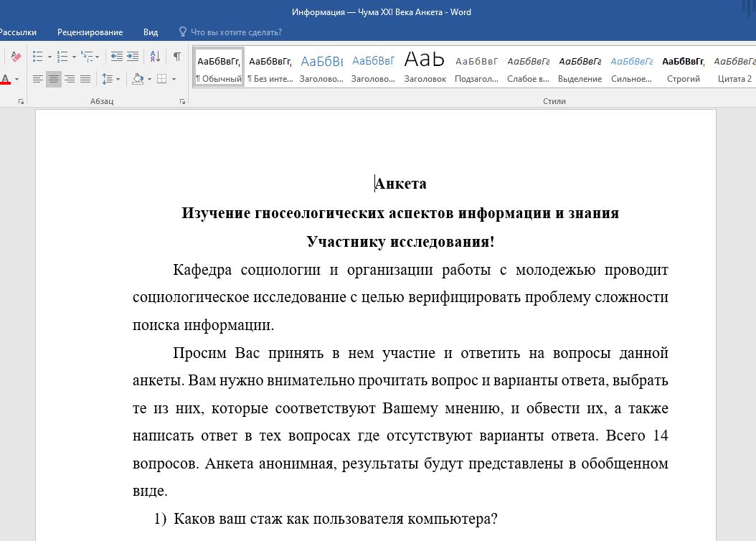
Task: Toggle left text alignment
Action: click(x=38, y=79)
